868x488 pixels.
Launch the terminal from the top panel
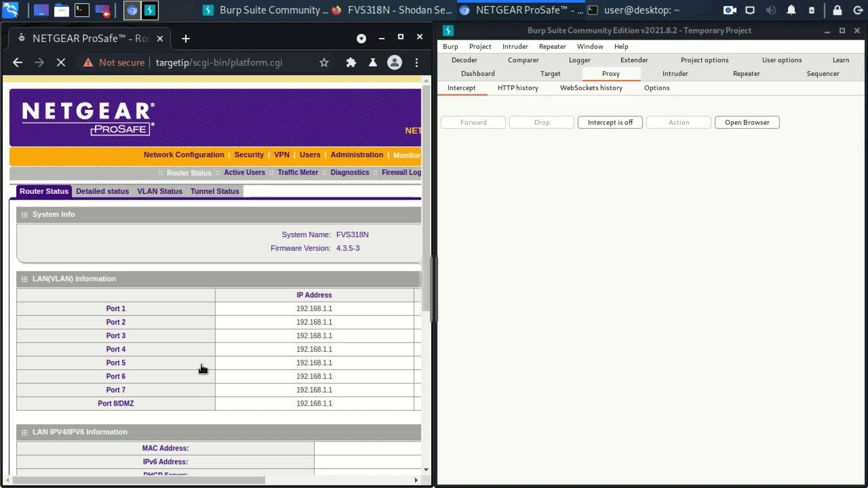tap(81, 10)
